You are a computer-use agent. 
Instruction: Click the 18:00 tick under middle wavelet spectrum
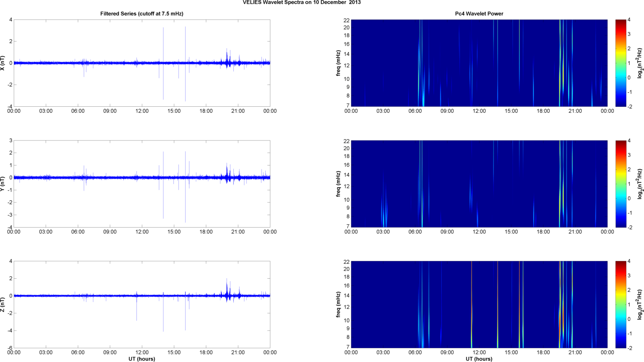pyautogui.click(x=543, y=232)
